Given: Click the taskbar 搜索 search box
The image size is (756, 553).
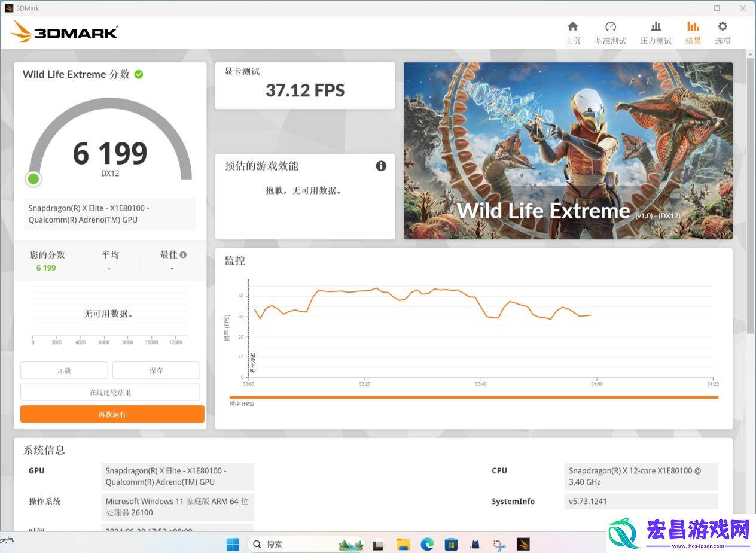Looking at the screenshot, I should [x=306, y=544].
